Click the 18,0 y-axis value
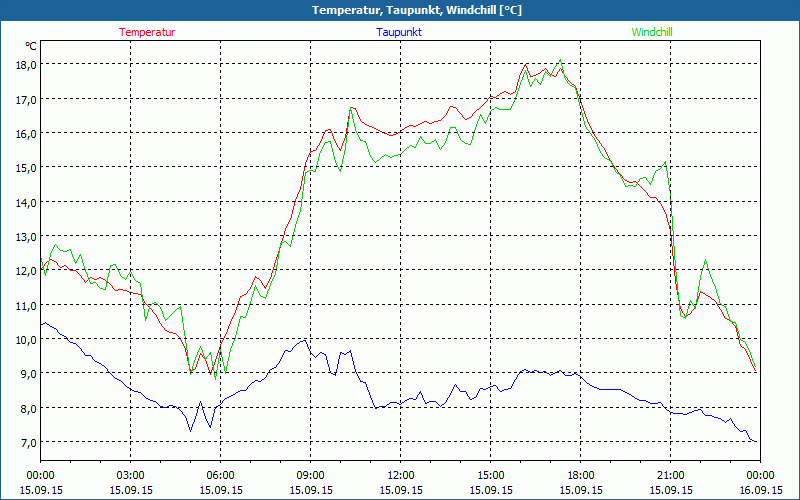The height and width of the screenshot is (500, 800). (27, 65)
